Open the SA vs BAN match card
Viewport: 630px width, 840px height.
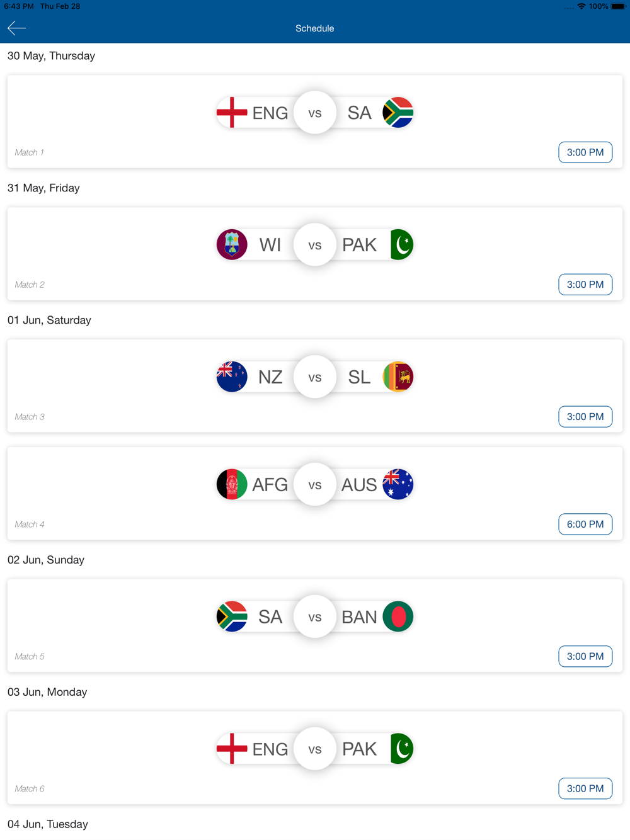tap(315, 626)
